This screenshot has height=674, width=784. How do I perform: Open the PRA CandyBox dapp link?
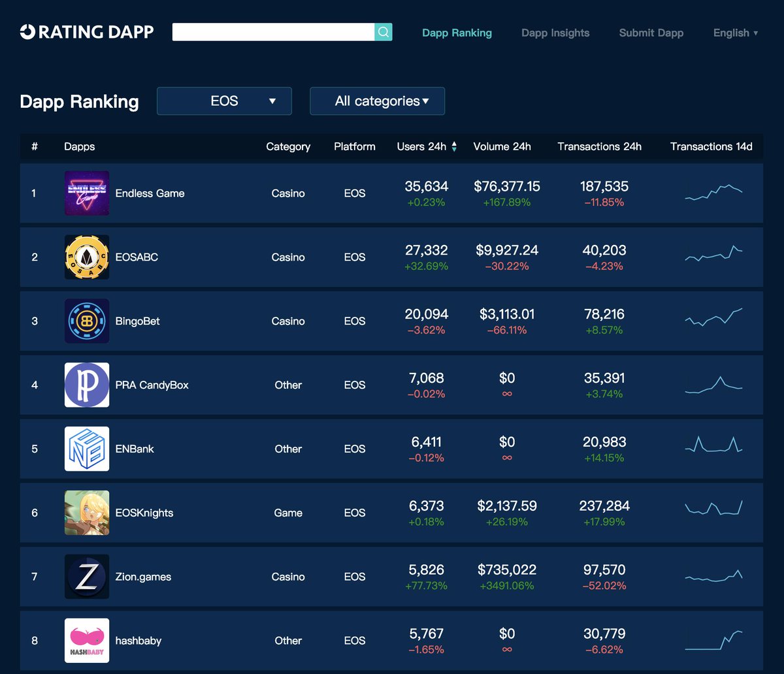click(152, 385)
